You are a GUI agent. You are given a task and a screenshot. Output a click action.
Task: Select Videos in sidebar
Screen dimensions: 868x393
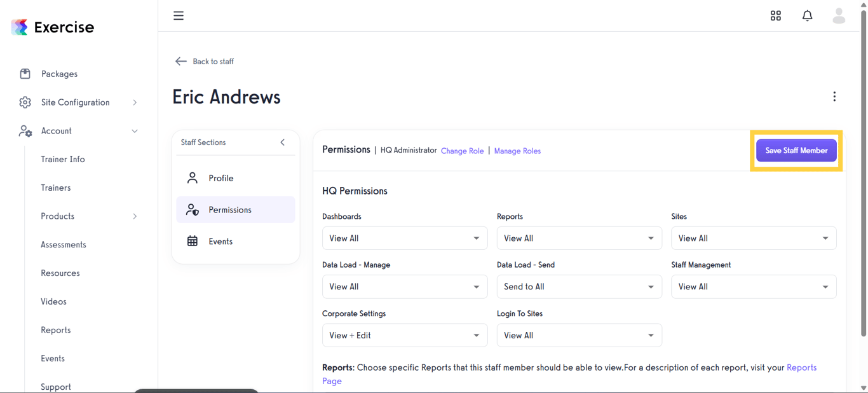click(53, 302)
